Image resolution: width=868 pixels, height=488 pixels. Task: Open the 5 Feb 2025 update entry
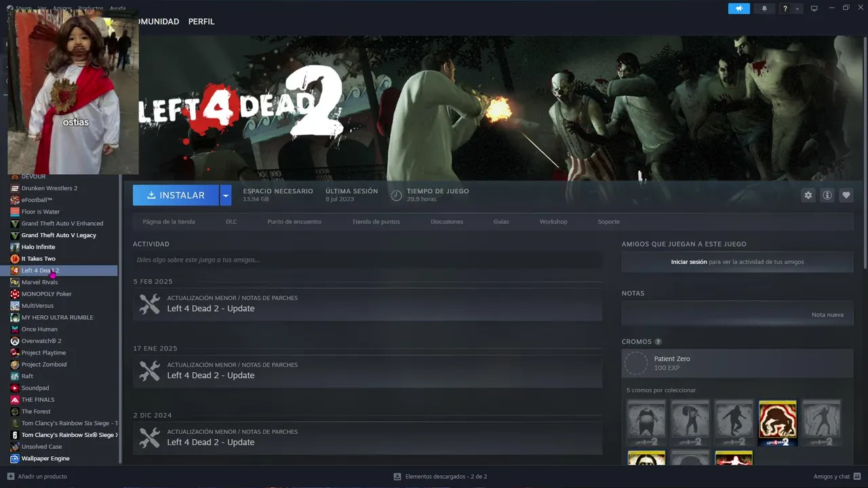(x=368, y=304)
